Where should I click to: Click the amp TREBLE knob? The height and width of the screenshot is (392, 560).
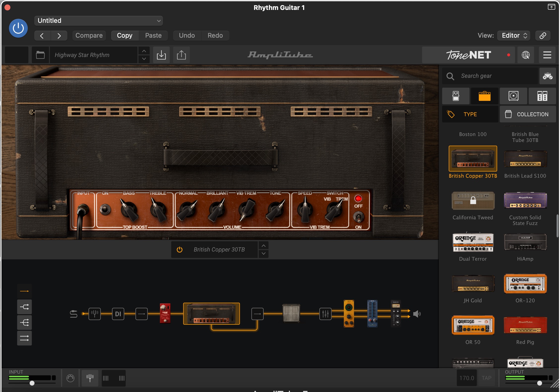click(158, 210)
